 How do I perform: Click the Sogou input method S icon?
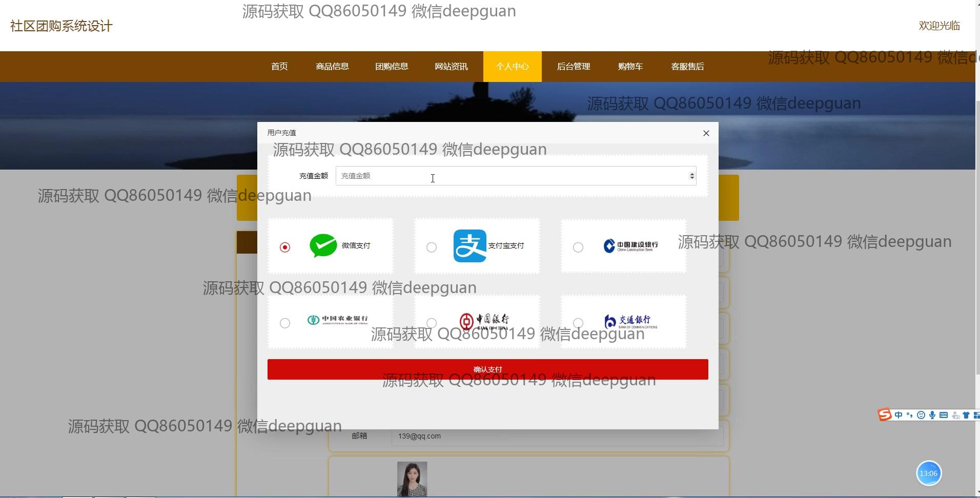tap(885, 415)
